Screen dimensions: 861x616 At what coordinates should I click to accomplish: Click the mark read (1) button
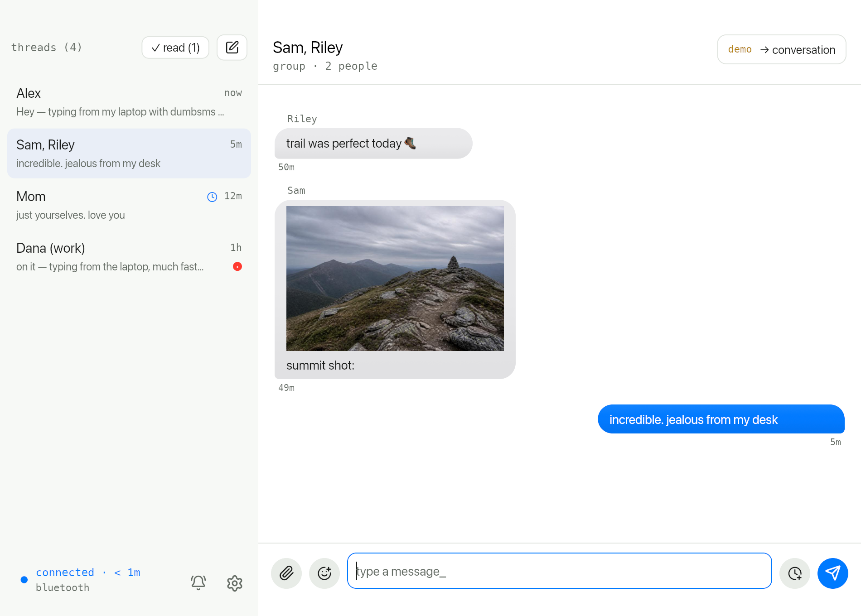pos(175,48)
